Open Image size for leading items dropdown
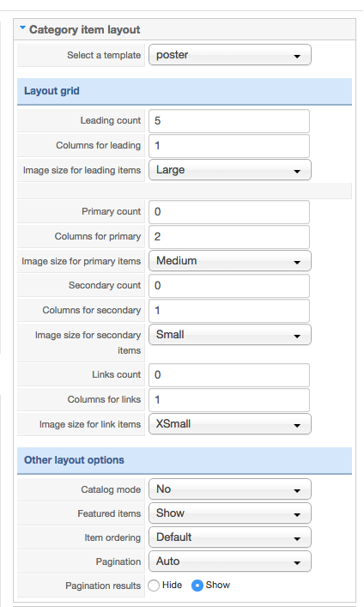 (229, 170)
